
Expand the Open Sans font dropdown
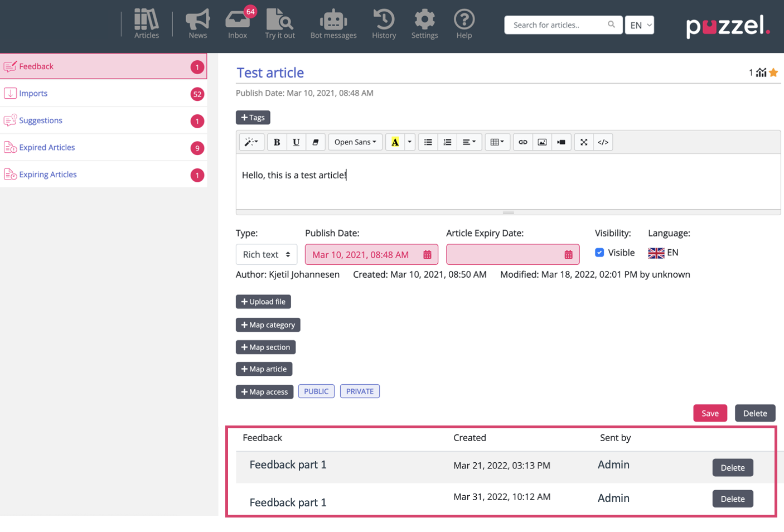tap(355, 142)
